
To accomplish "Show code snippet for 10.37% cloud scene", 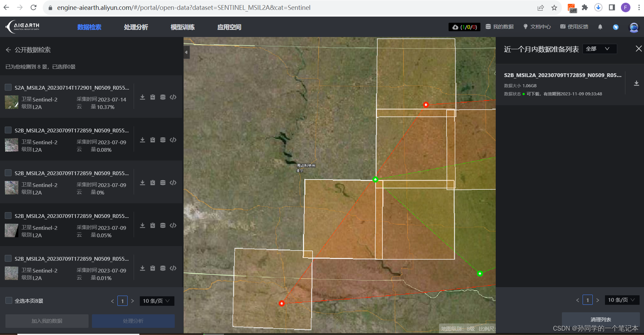I will pos(173,97).
